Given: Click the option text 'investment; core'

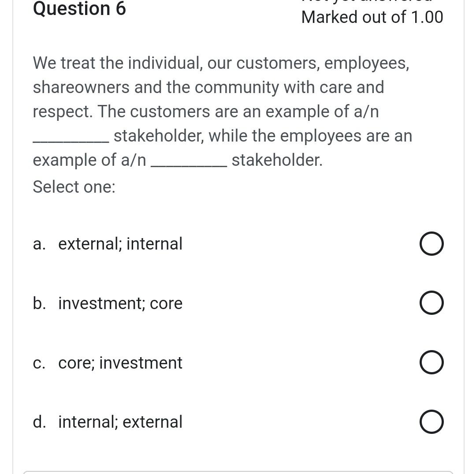Looking at the screenshot, I should tap(120, 302).
